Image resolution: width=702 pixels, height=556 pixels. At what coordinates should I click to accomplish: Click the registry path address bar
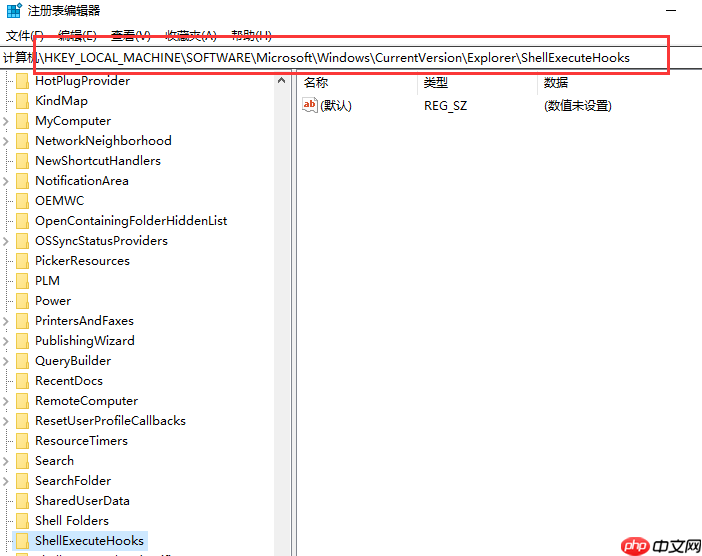(351, 58)
